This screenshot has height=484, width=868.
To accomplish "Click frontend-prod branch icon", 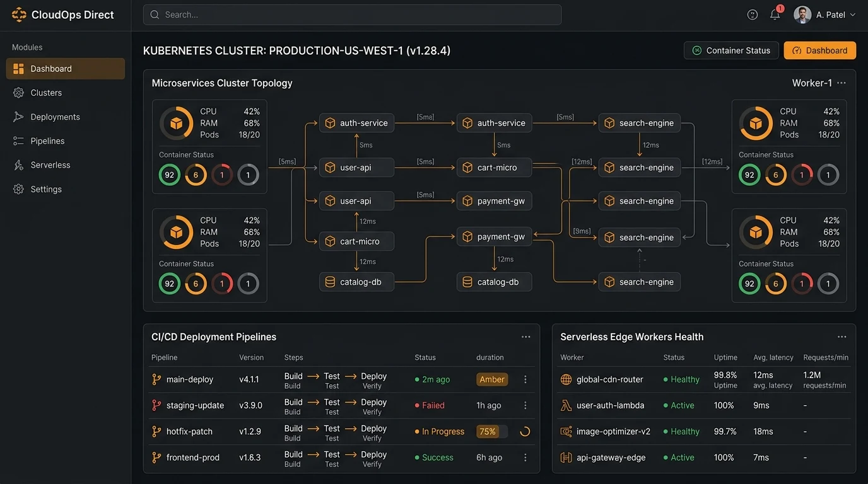I will 156,458.
